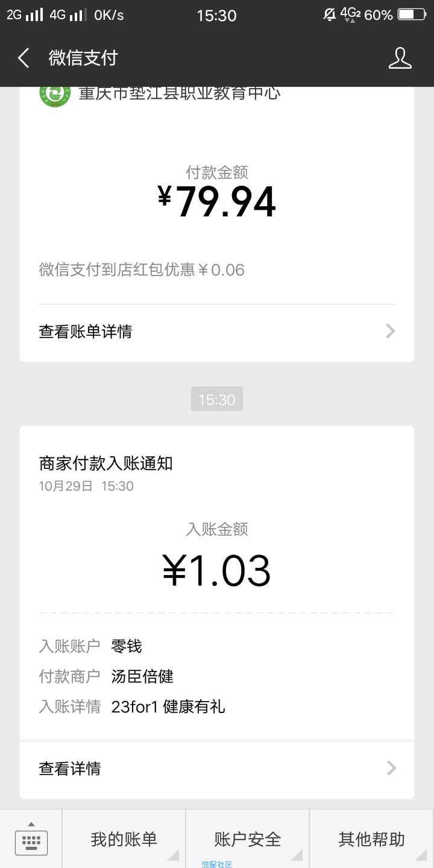Expand chevron beside 查看账单详情
The image size is (434, 868).
click(x=391, y=331)
